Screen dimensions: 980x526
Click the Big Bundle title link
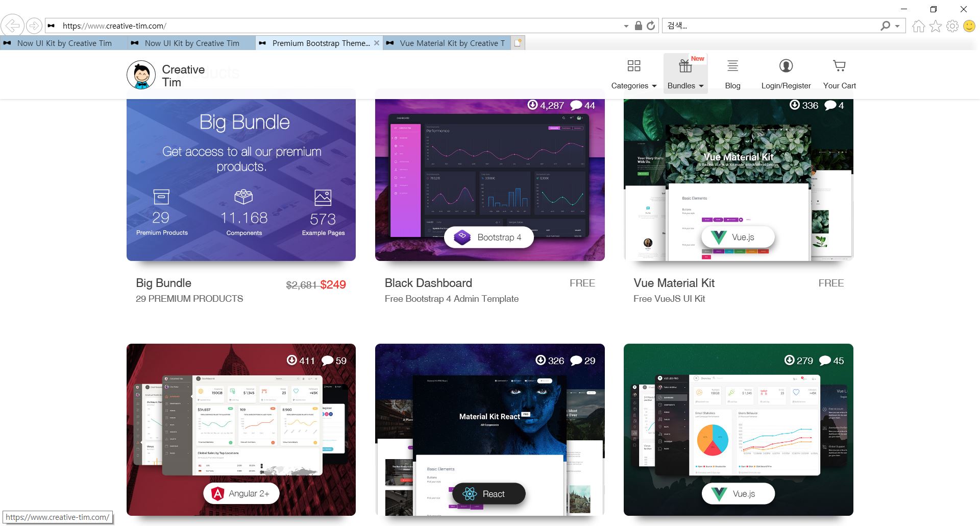[x=163, y=283]
